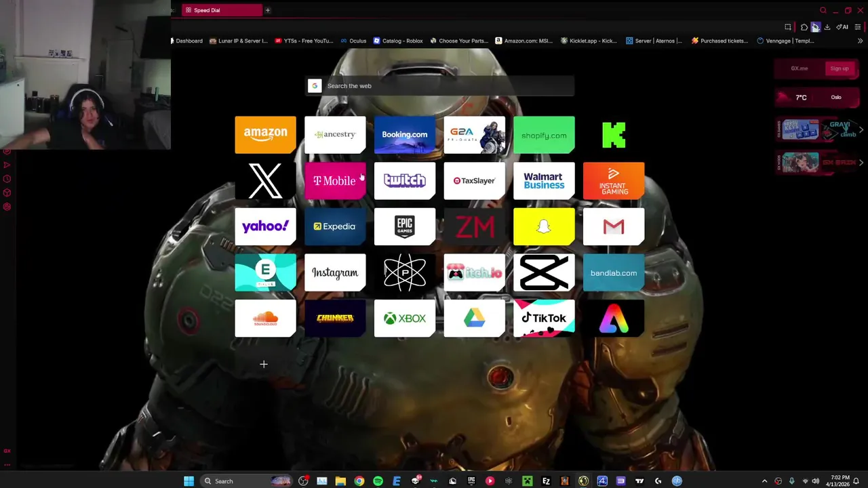Open the CapCut speed dial tile
The width and height of the screenshot is (868, 488).
tap(544, 272)
